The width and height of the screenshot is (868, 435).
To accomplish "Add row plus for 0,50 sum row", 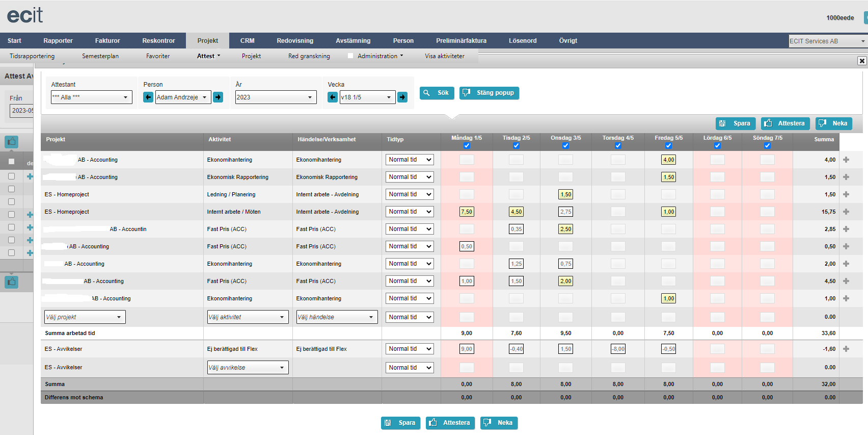I will (846, 246).
